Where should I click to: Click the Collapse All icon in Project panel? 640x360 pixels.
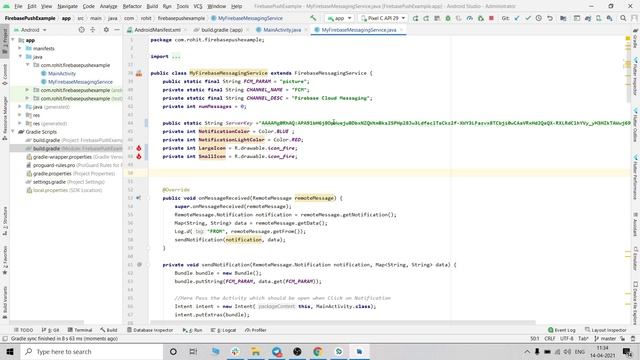93,30
